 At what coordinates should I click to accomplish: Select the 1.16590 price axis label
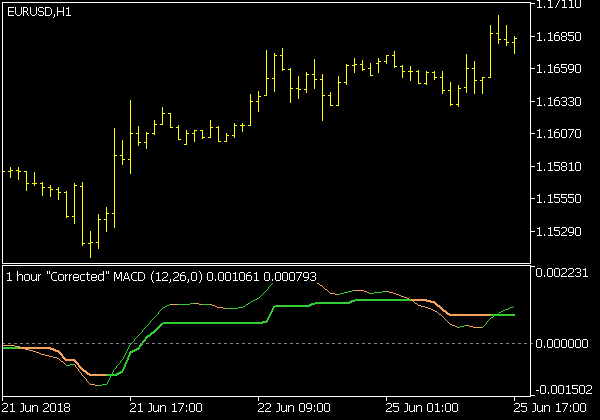click(559, 69)
